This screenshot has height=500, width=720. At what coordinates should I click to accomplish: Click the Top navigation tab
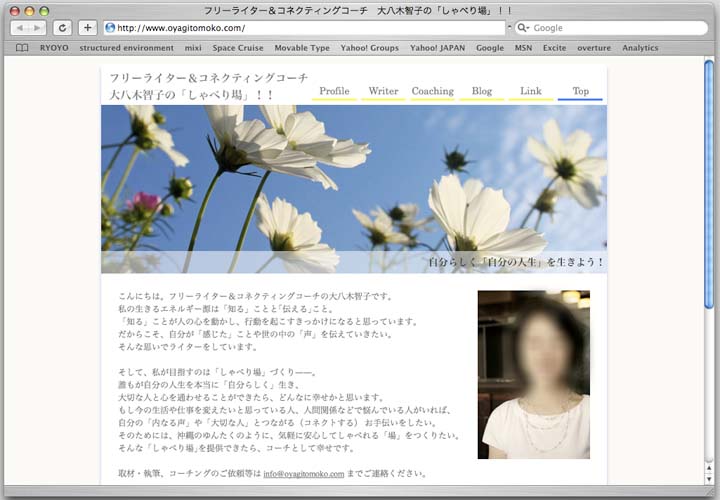(x=580, y=91)
